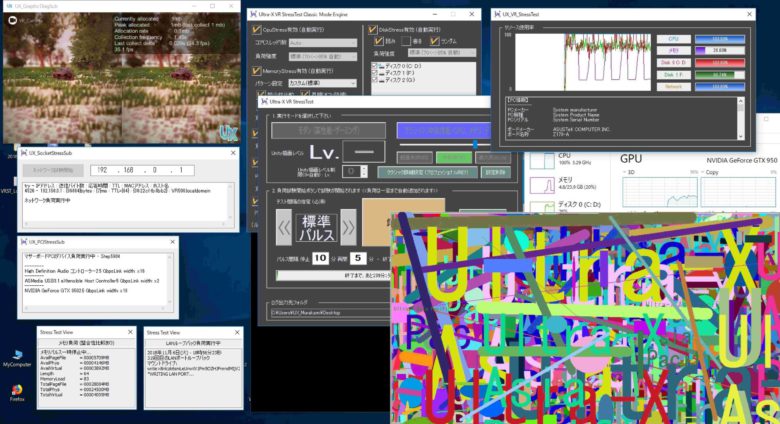Click the pulse restart field showing 5

(358, 258)
